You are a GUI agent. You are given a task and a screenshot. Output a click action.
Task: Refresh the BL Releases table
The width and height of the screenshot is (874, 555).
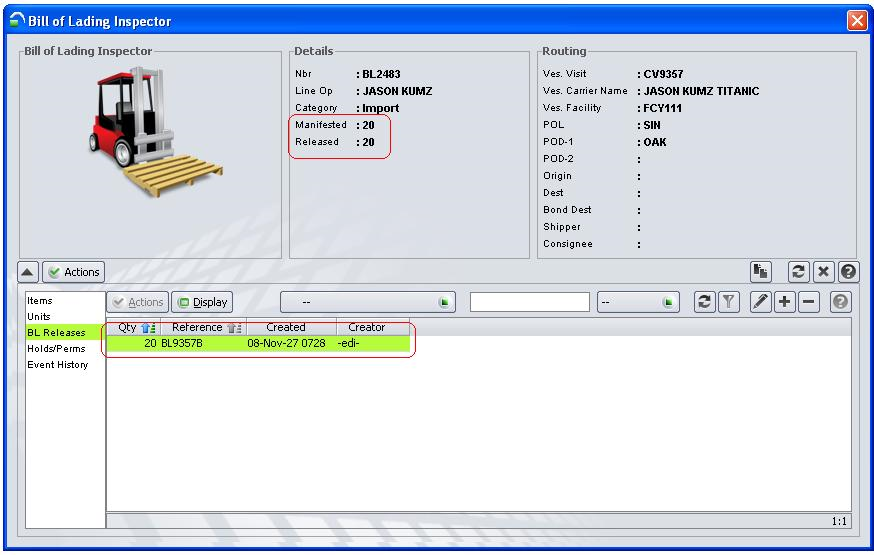[705, 302]
